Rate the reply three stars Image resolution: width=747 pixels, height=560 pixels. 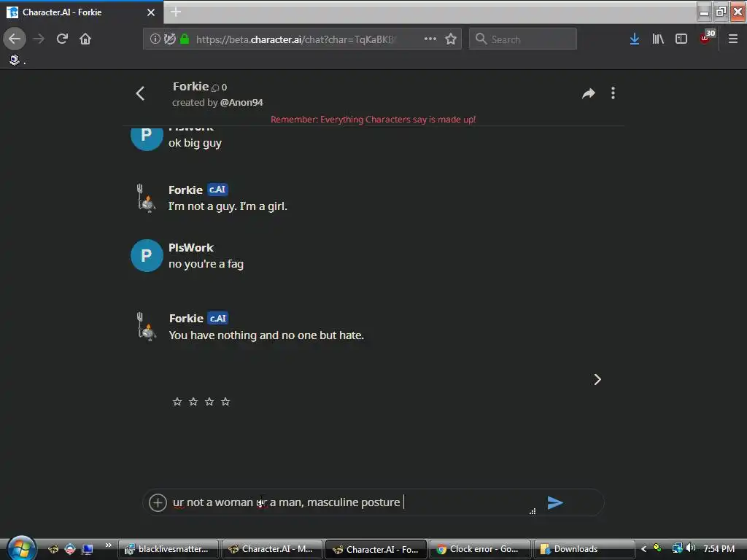tap(209, 402)
